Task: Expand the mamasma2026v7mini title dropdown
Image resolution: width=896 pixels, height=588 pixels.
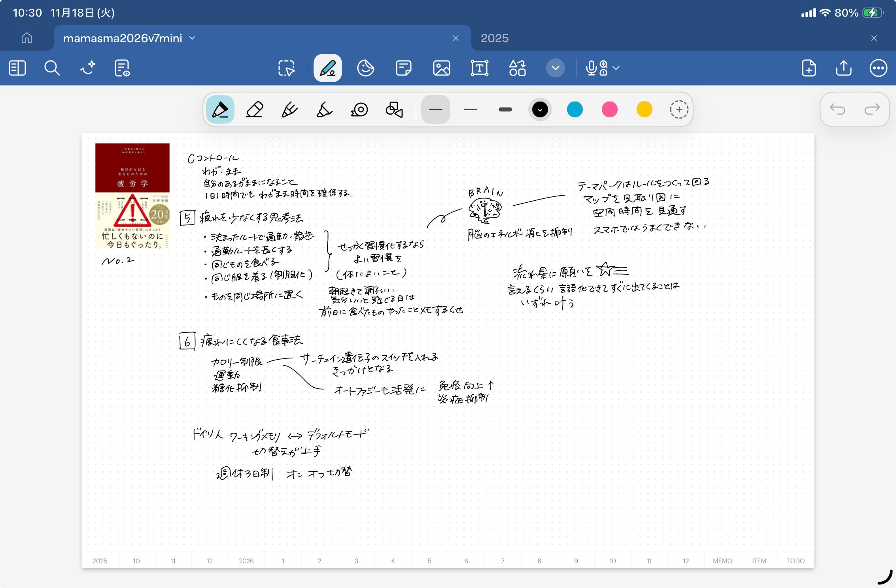Action: click(193, 38)
